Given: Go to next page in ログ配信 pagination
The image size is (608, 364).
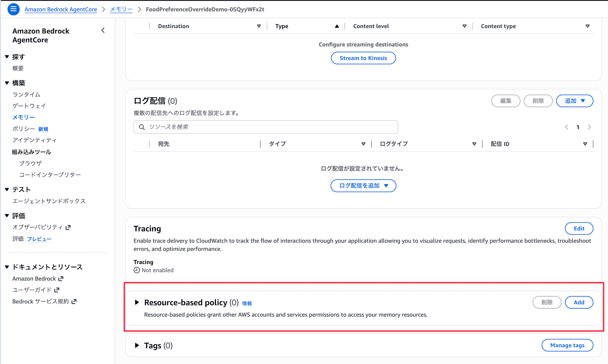Looking at the screenshot, I should [x=589, y=127].
